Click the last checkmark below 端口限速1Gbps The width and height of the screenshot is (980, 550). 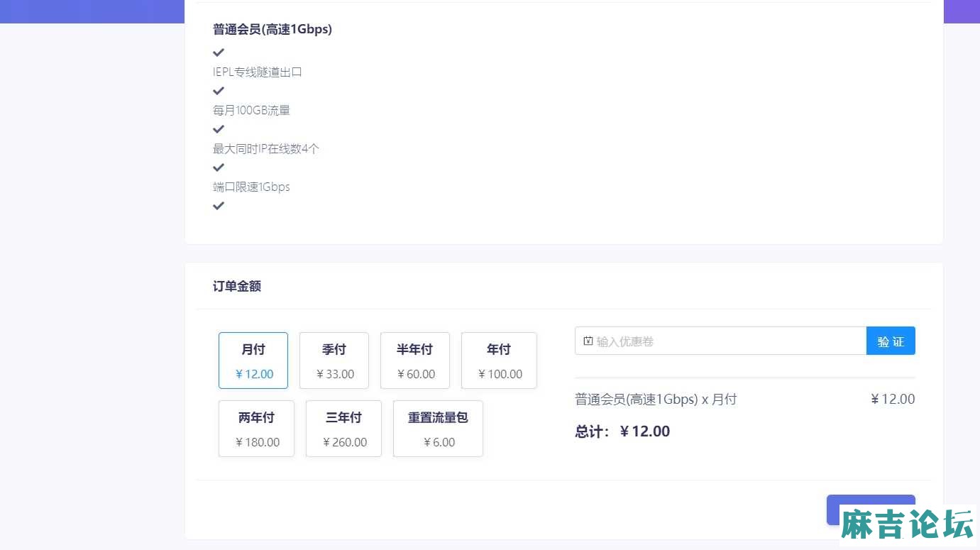point(219,206)
